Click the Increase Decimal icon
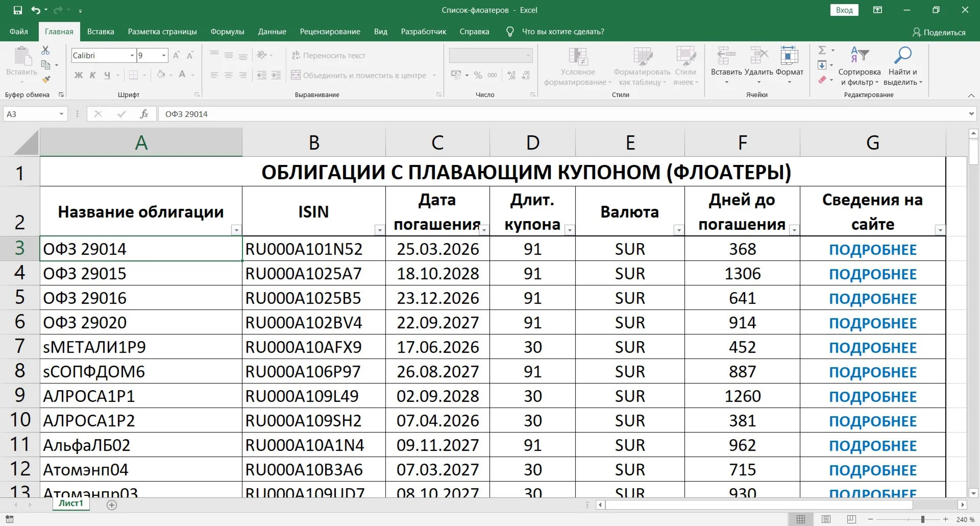980x526 pixels. point(511,75)
